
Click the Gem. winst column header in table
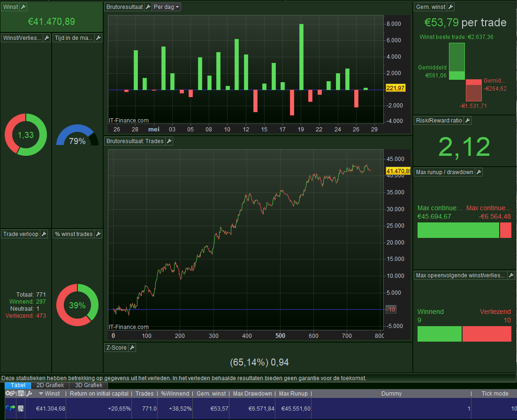coord(211,394)
